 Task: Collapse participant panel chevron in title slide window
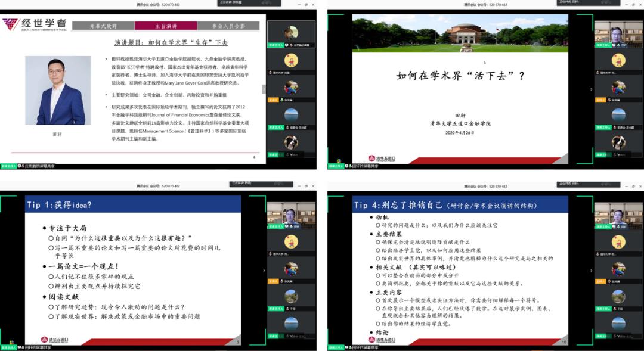pyautogui.click(x=592, y=89)
